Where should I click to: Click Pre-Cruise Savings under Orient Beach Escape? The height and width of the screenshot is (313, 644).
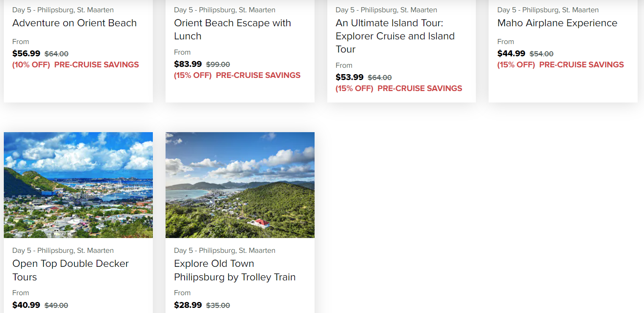click(x=258, y=75)
